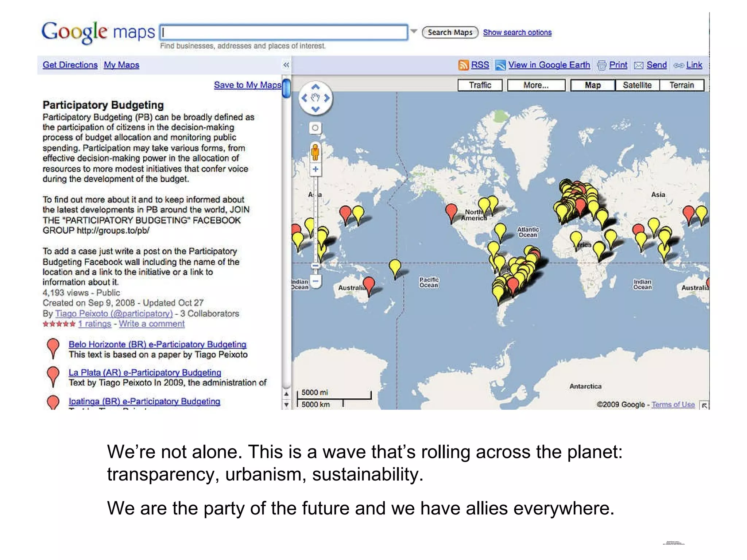The height and width of the screenshot is (560, 747).
Task: Click the '4,193 views - Public' text
Action: pyautogui.click(x=81, y=293)
